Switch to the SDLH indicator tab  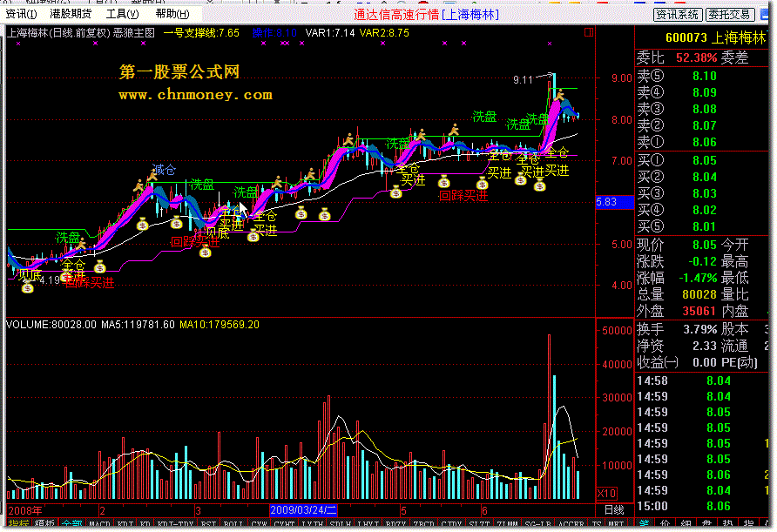(x=341, y=523)
